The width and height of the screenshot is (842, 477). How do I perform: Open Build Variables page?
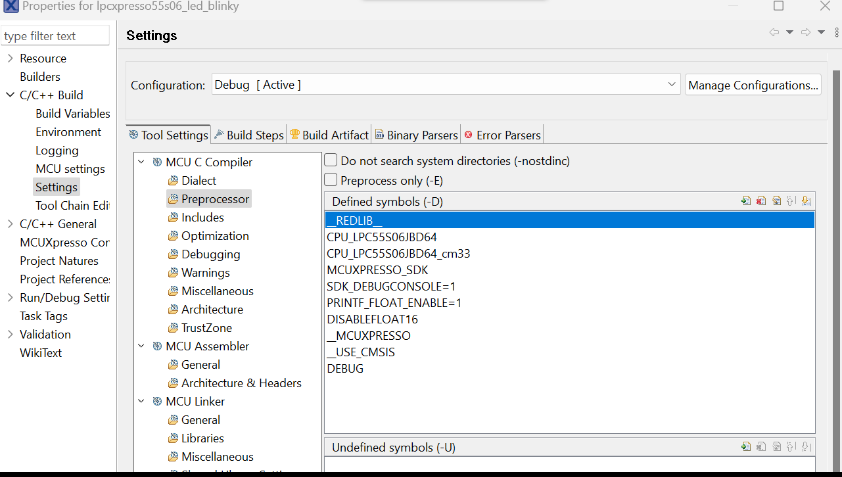tap(72, 113)
